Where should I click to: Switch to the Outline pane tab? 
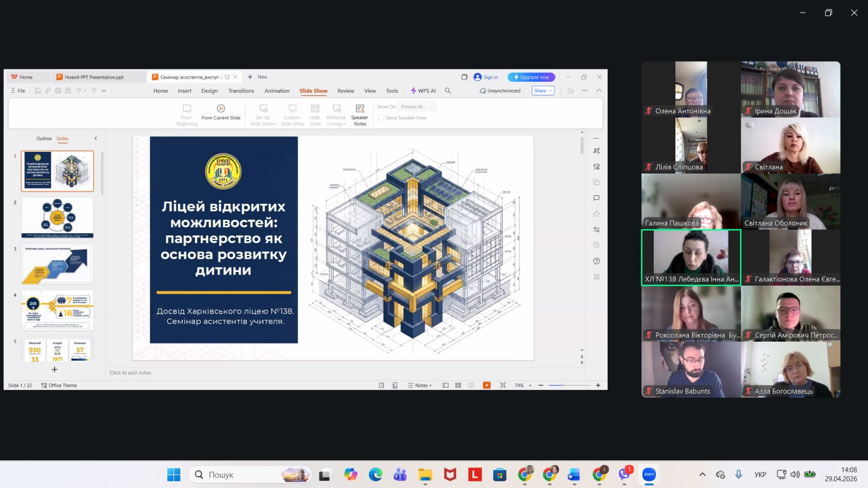[44, 139]
